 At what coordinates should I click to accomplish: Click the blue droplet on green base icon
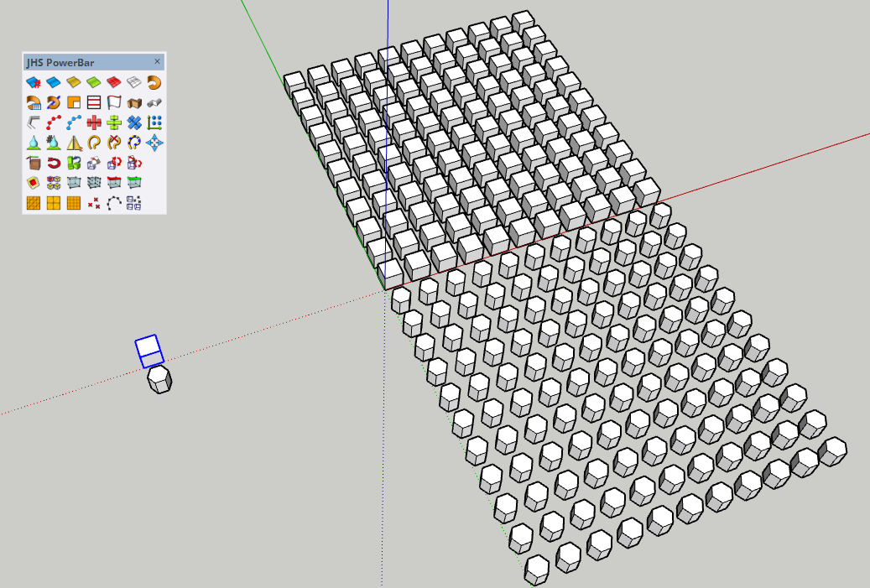tap(34, 143)
